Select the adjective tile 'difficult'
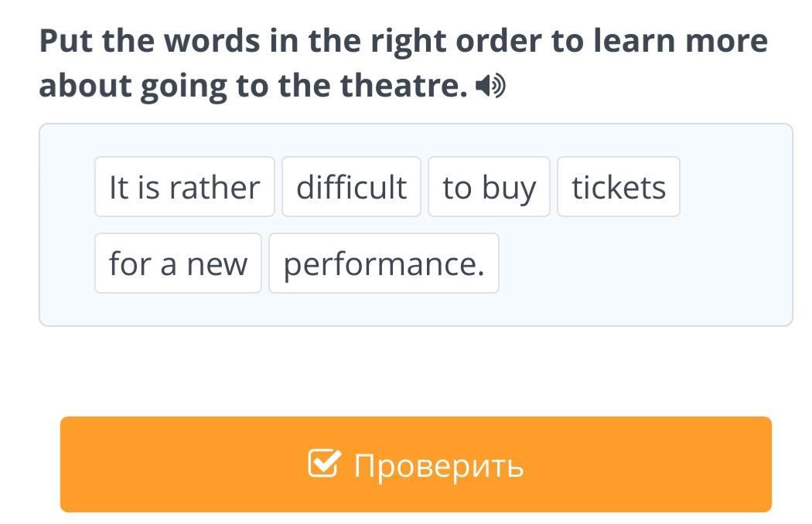812x524 pixels. (x=351, y=187)
